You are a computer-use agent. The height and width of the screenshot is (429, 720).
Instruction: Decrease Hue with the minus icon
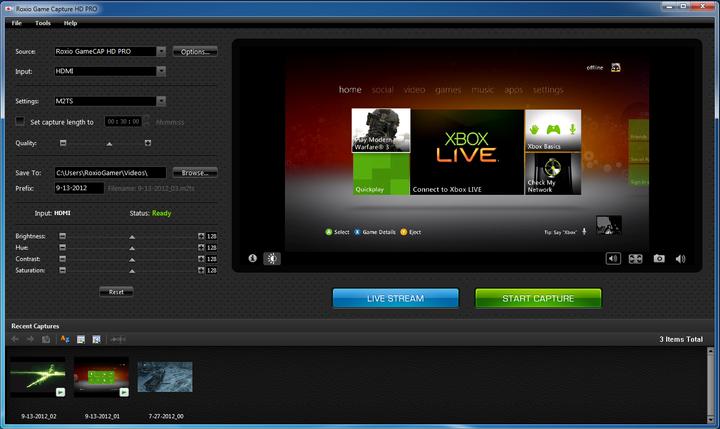click(62, 248)
